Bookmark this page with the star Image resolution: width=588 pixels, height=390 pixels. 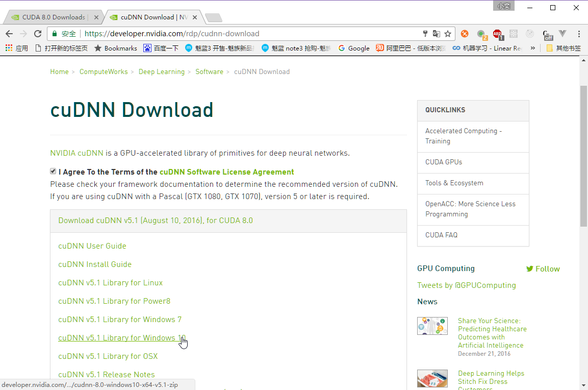coord(448,34)
